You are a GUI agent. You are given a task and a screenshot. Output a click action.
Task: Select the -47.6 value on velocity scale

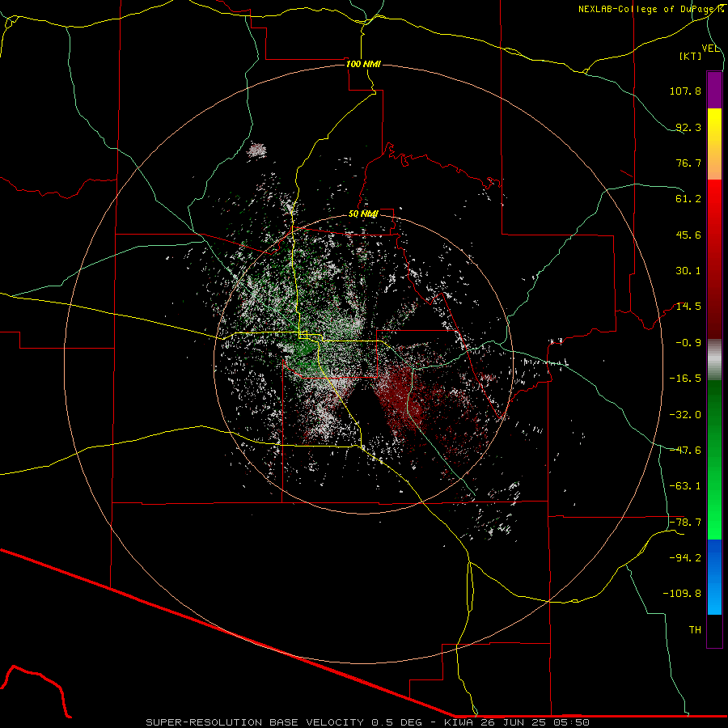[x=685, y=451]
